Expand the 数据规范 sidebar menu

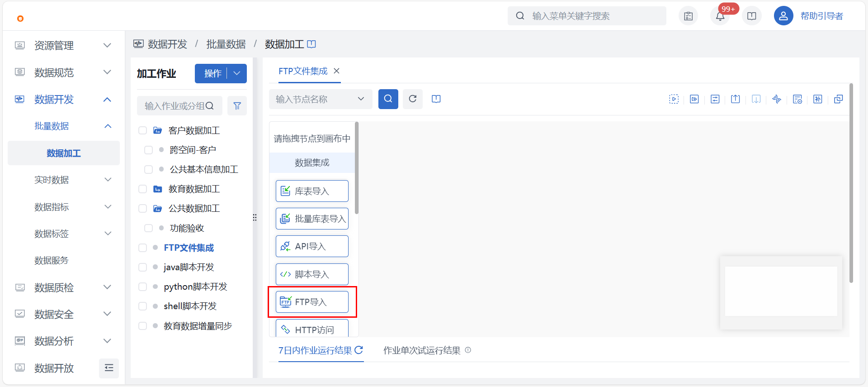(63, 72)
